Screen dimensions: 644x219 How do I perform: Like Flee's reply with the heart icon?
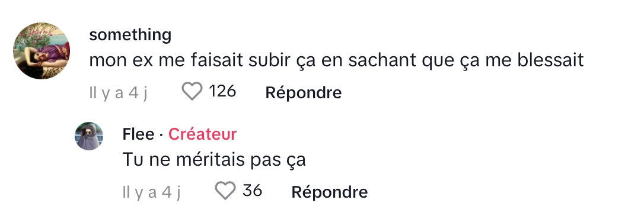225,191
